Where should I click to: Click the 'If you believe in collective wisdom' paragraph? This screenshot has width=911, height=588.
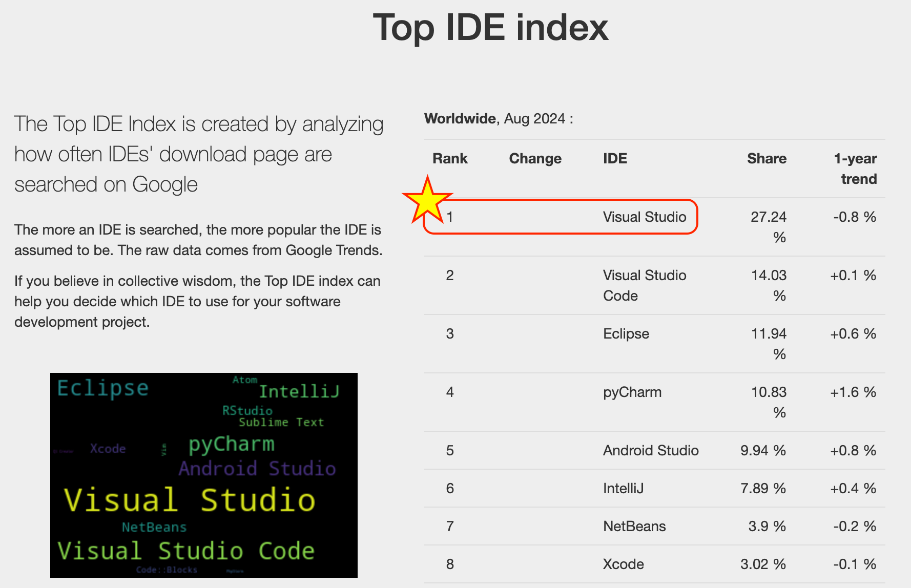(197, 301)
